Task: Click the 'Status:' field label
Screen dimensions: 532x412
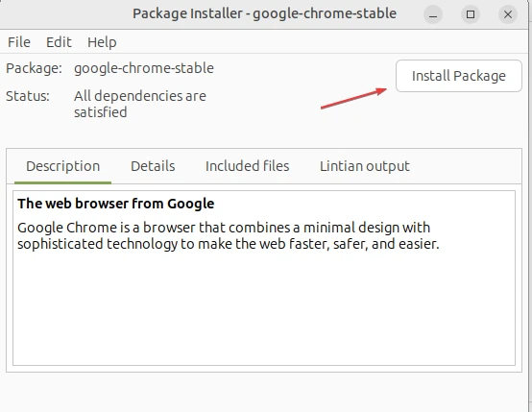Action: pyautogui.click(x=28, y=96)
